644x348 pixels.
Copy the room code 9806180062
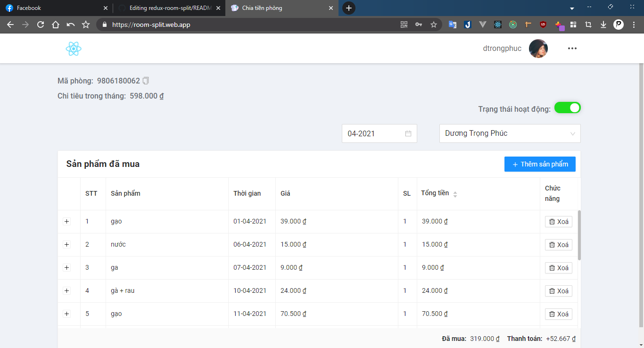tap(146, 81)
